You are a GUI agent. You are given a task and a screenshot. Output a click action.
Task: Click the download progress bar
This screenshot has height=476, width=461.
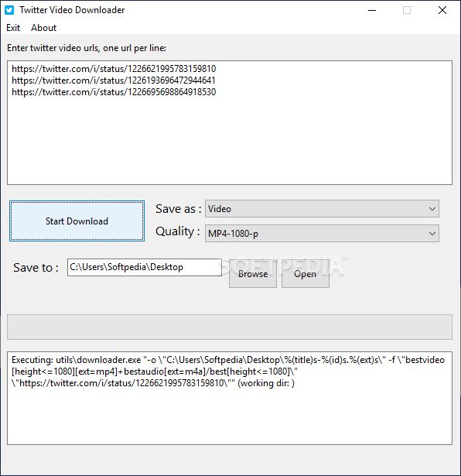tap(230, 327)
